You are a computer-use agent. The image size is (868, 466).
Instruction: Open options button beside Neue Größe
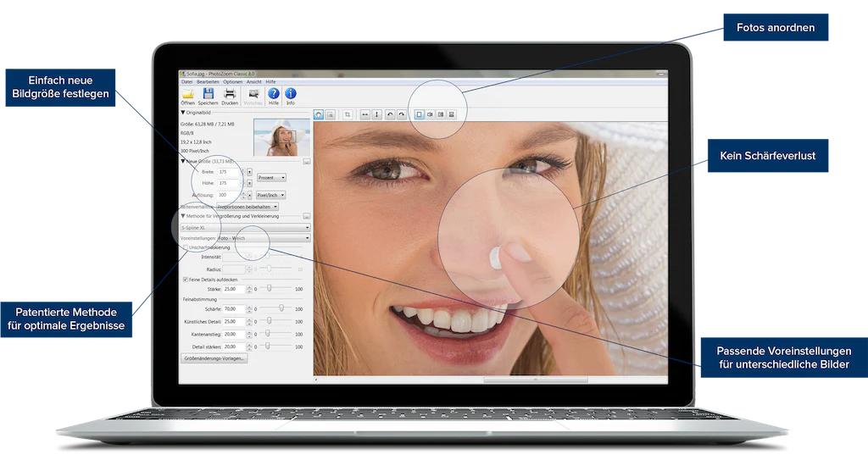tap(307, 162)
